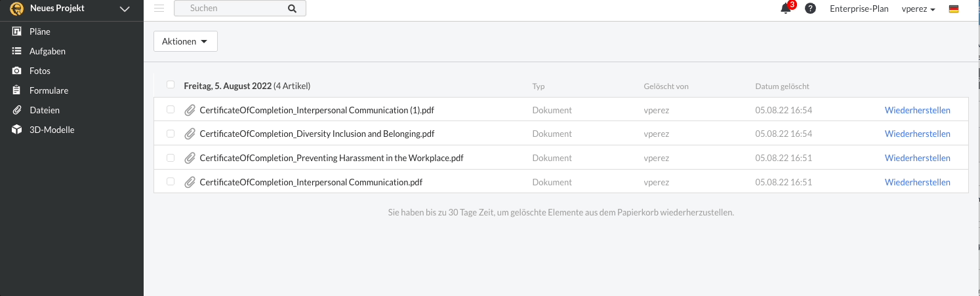This screenshot has height=296, width=980.
Task: Expand the vperez user menu
Action: (x=918, y=9)
